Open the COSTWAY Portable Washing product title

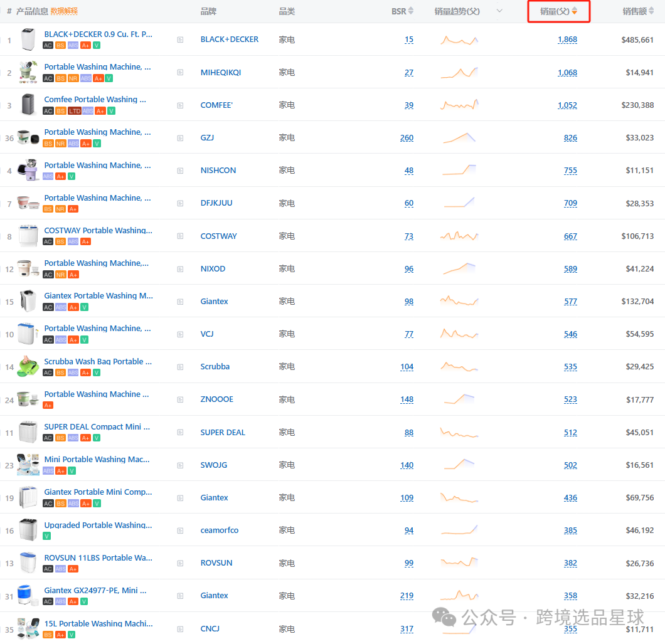[98, 231]
